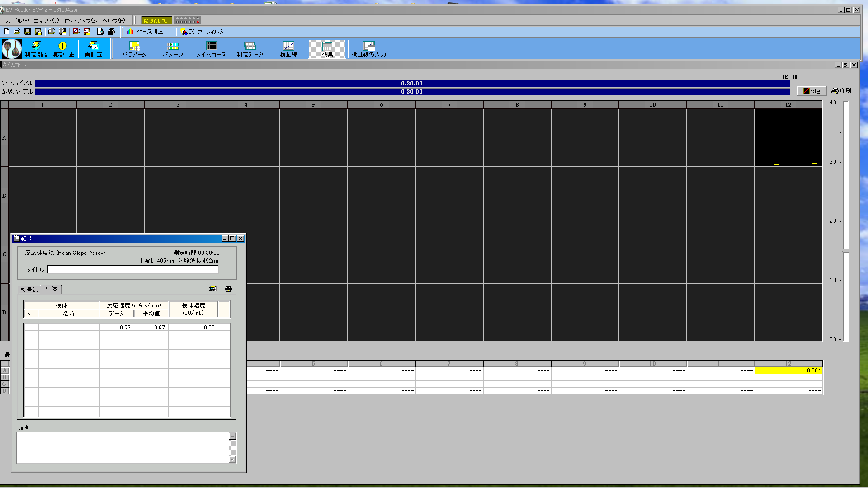Open the セットアップ menu
This screenshot has width=868, height=488.
click(x=80, y=21)
